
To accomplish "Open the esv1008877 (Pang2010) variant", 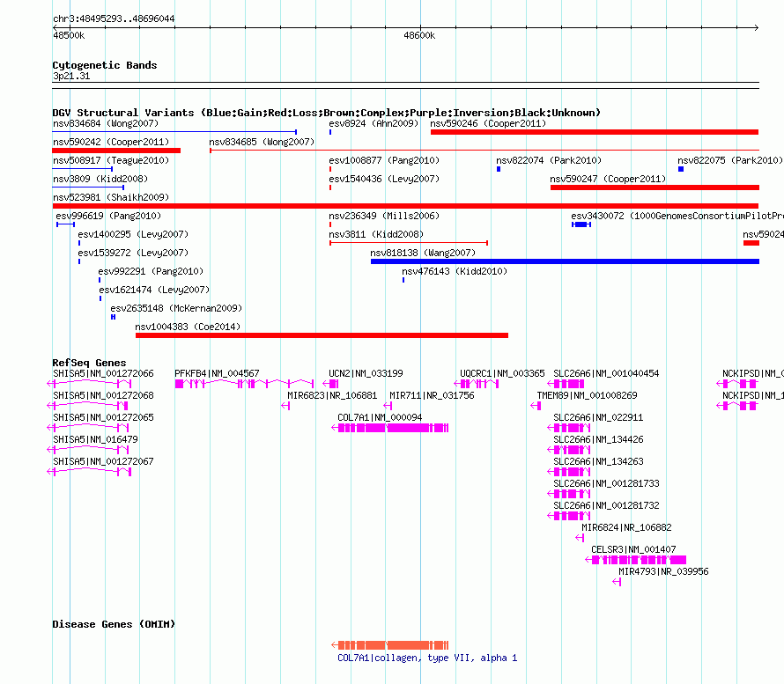I will 384,160.
